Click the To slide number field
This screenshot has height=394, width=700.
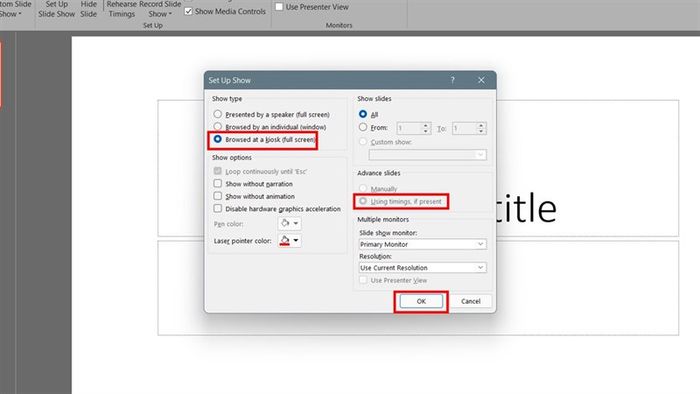[x=464, y=129]
